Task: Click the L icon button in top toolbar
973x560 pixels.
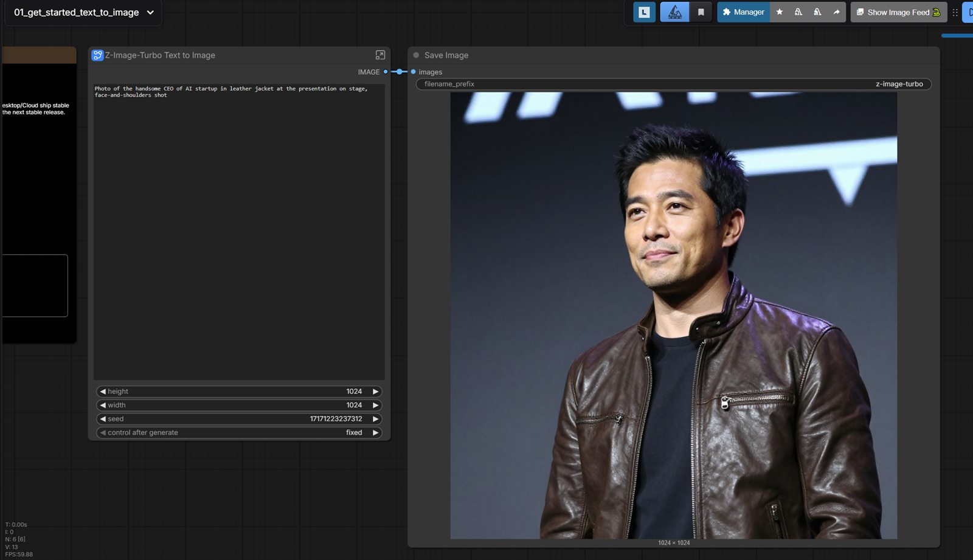Action: (644, 12)
